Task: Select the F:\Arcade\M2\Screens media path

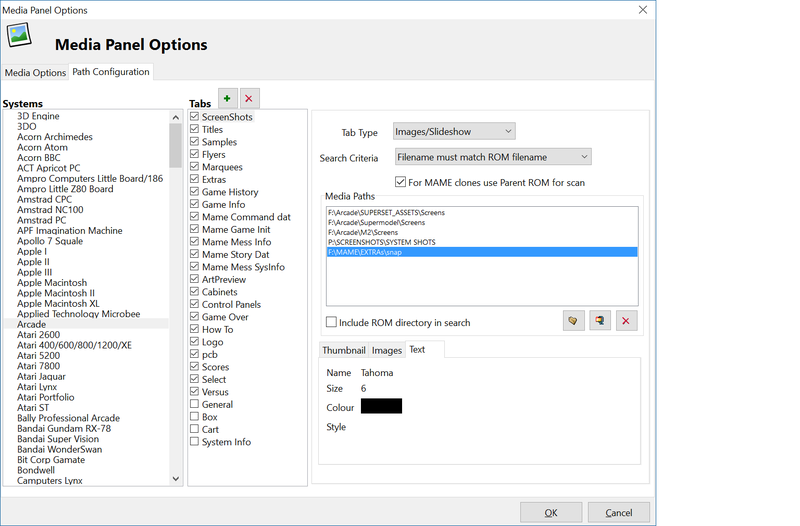Action: click(370, 233)
